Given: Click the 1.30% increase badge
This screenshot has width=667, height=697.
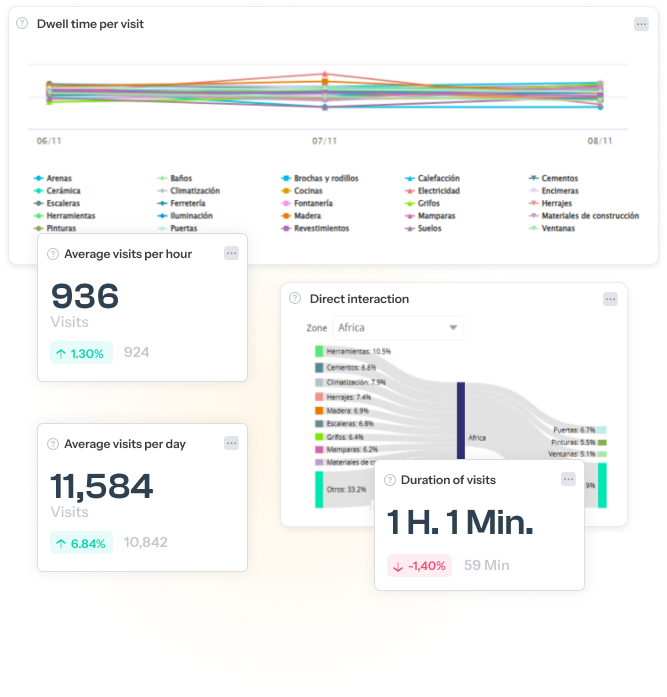Looking at the screenshot, I should pos(81,353).
